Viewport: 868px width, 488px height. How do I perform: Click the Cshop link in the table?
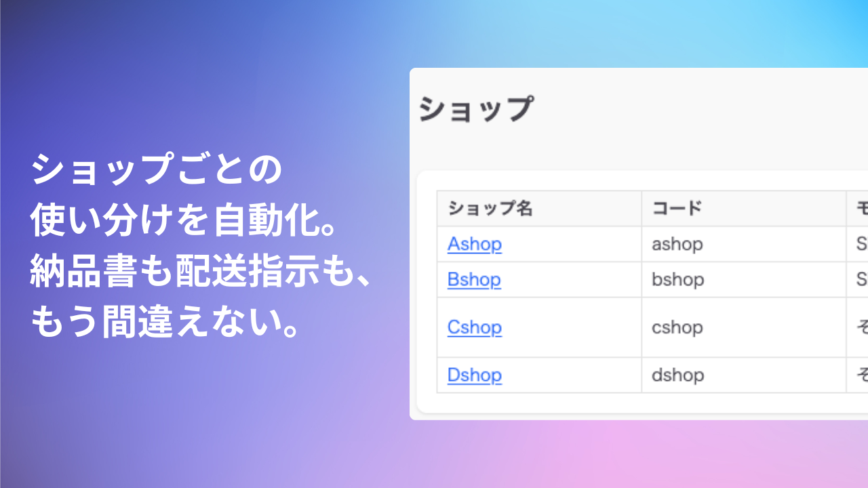(x=475, y=327)
